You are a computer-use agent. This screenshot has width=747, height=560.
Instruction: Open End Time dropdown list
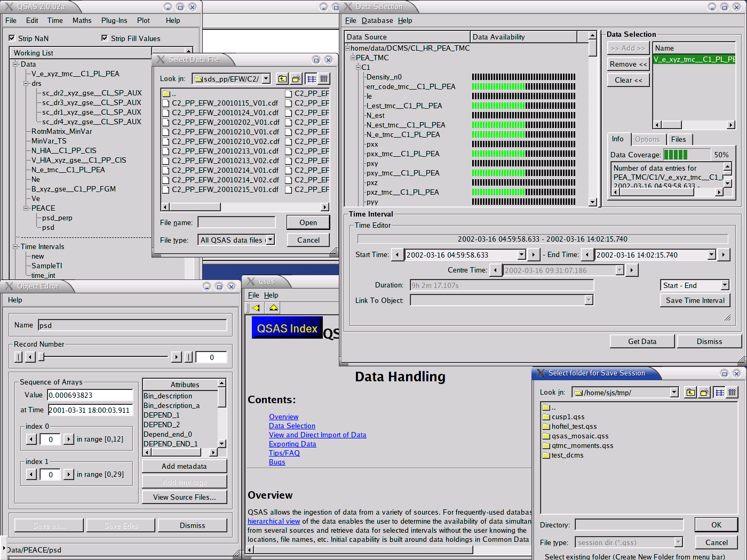click(711, 255)
